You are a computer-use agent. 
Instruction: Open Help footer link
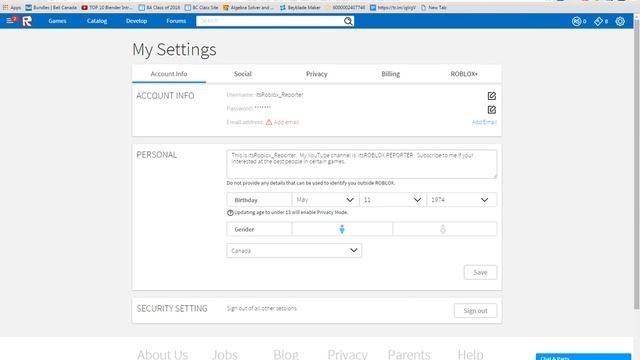(x=470, y=354)
